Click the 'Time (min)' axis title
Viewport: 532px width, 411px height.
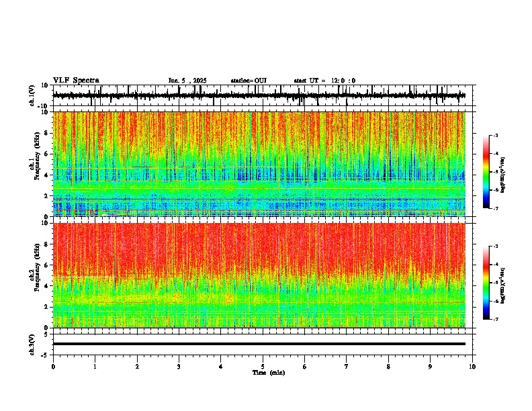[269, 373]
